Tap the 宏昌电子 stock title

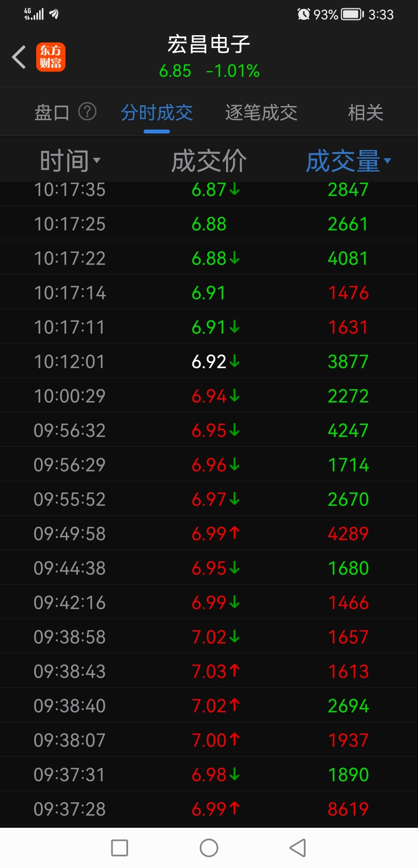pyautogui.click(x=209, y=44)
